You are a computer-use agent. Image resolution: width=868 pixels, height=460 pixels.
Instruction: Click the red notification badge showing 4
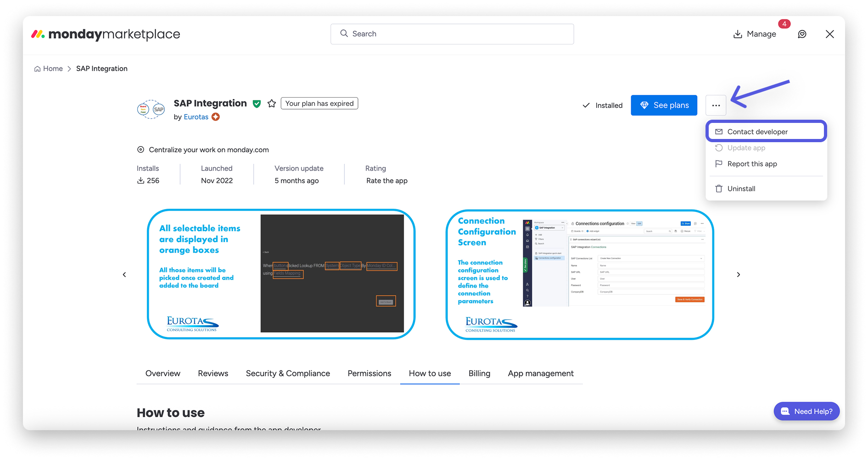[784, 24]
